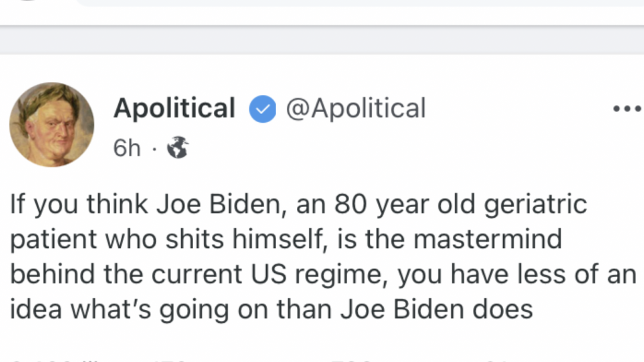Click the gray divider band above the post
644x362 pixels.
pyautogui.click(x=322, y=40)
